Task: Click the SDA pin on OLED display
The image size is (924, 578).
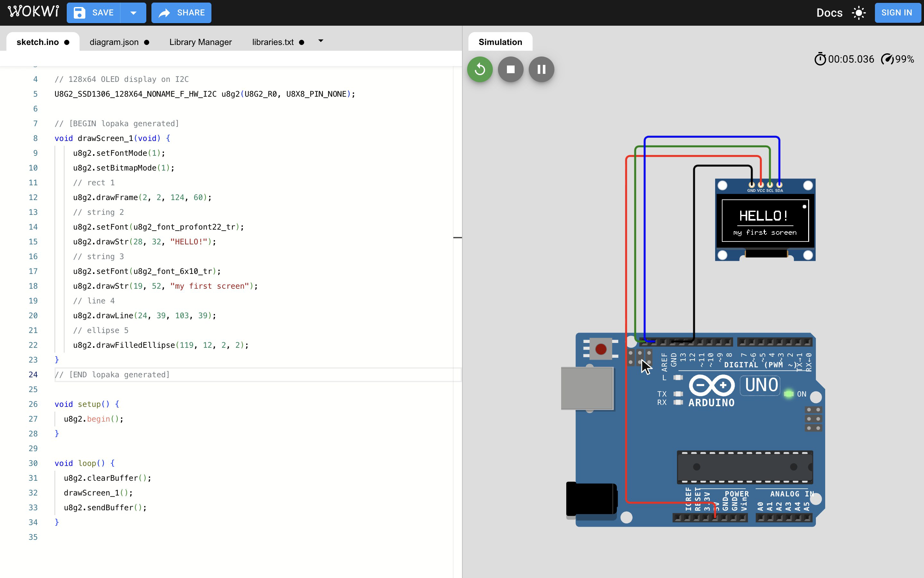Action: point(779,185)
